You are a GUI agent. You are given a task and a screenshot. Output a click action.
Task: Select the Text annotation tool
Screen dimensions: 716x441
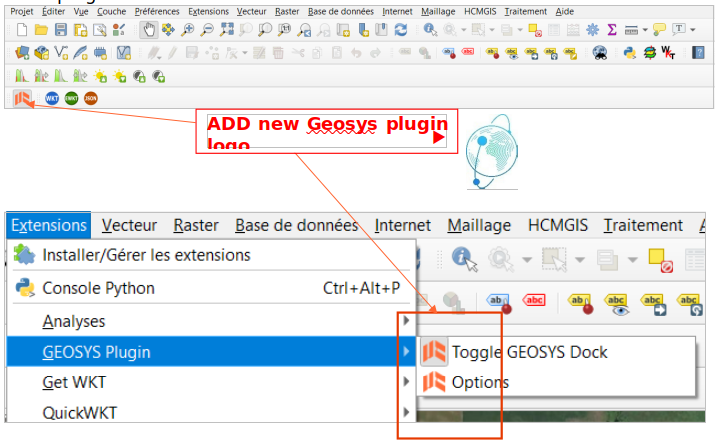tap(679, 30)
